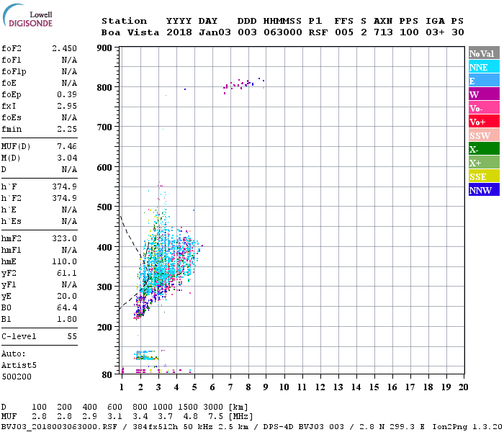Select the X+ light green legend swatch

point(484,162)
